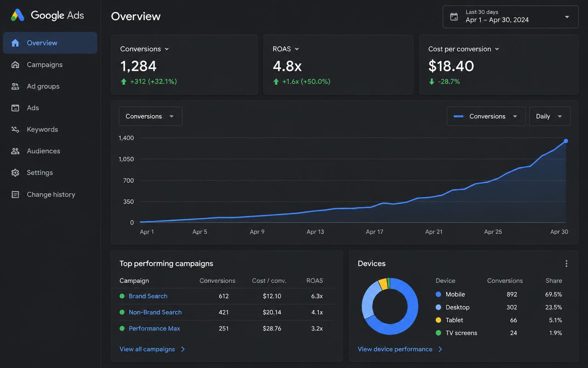Click Performance Max green status dot

(122, 328)
